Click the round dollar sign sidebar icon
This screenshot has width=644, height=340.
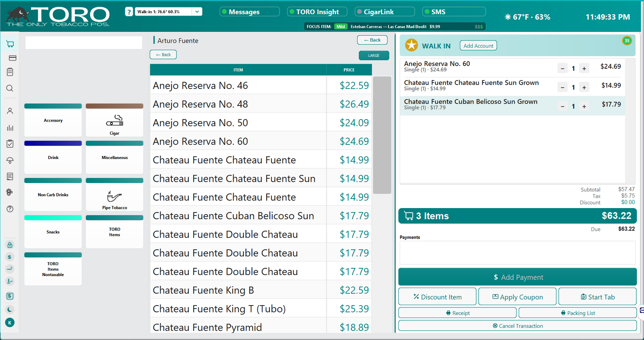point(10,257)
